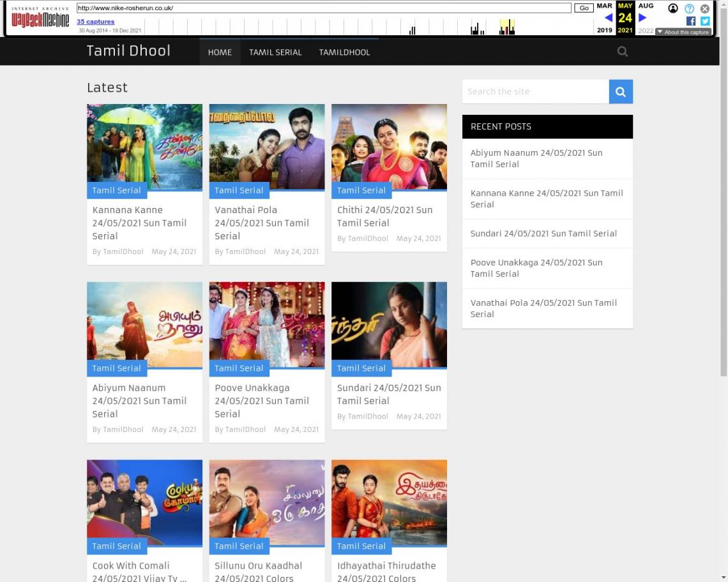Click the AUG month label
728x582 pixels.
pyautogui.click(x=646, y=6)
